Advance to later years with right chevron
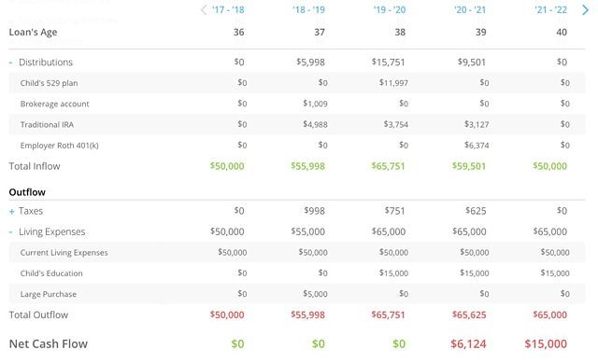The image size is (598, 364). 586,10
